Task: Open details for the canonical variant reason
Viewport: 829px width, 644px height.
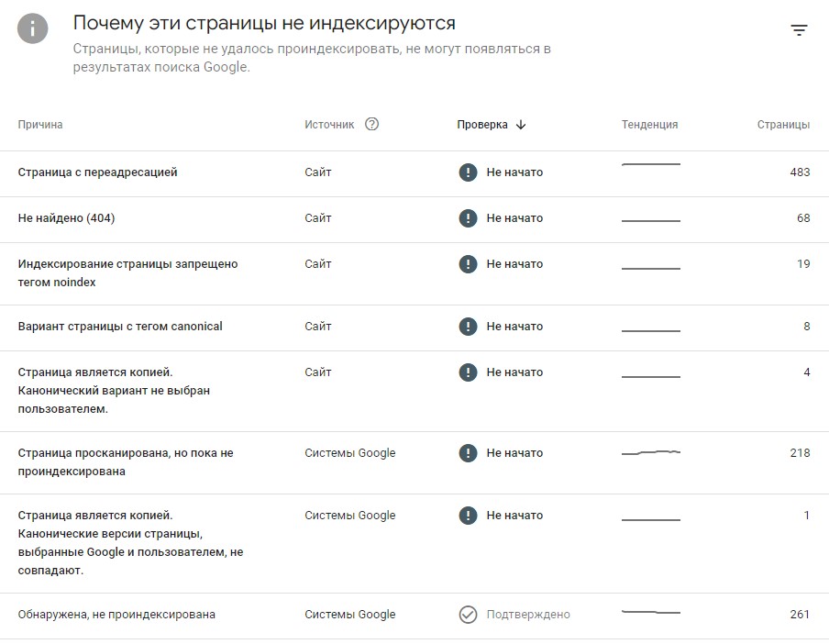Action: (122, 327)
